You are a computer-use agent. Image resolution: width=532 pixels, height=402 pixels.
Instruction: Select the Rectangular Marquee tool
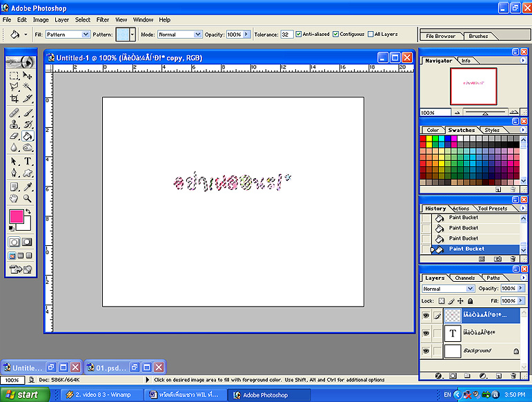coord(14,75)
